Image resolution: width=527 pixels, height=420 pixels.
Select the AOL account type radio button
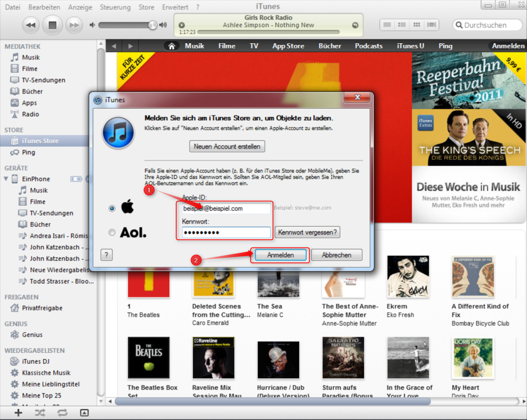(x=112, y=232)
